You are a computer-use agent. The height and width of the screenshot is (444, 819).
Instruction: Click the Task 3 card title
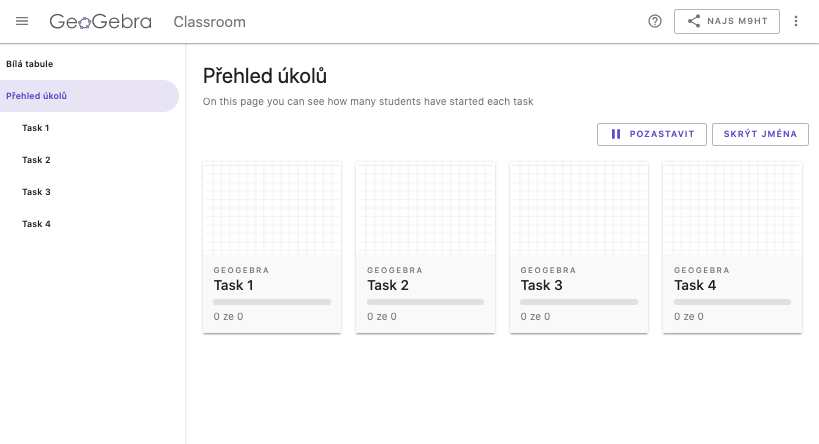coord(541,285)
